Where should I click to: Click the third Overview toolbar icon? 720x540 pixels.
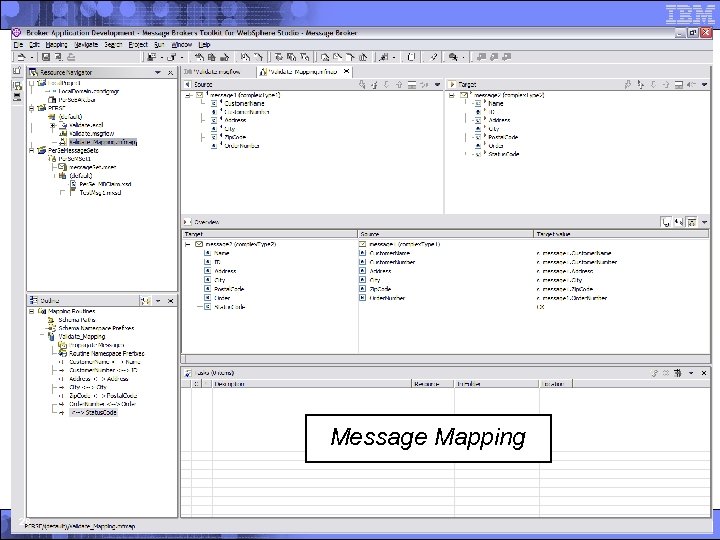coord(692,222)
